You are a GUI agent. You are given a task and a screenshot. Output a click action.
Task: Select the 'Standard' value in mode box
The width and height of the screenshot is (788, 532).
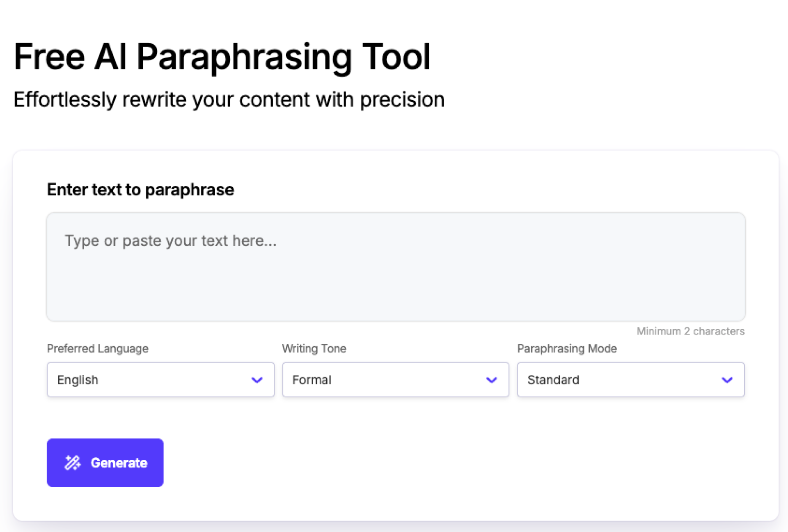tap(553, 380)
